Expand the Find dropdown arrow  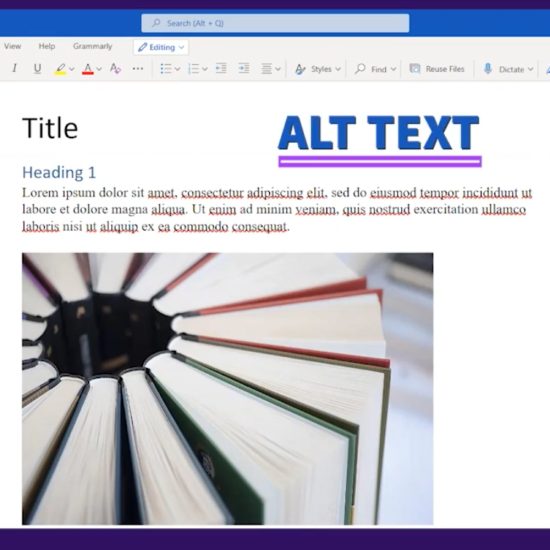[394, 69]
